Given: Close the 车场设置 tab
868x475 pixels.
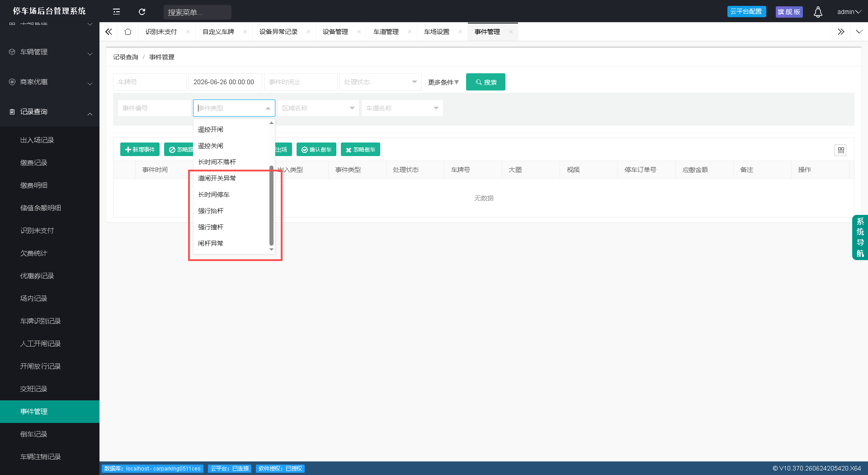Looking at the screenshot, I should pos(460,32).
